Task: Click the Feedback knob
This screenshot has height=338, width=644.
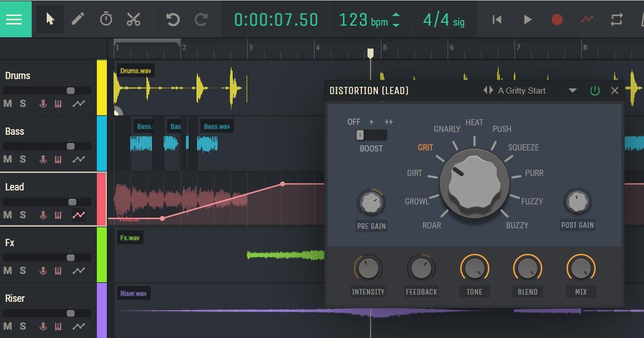Action: click(x=421, y=268)
